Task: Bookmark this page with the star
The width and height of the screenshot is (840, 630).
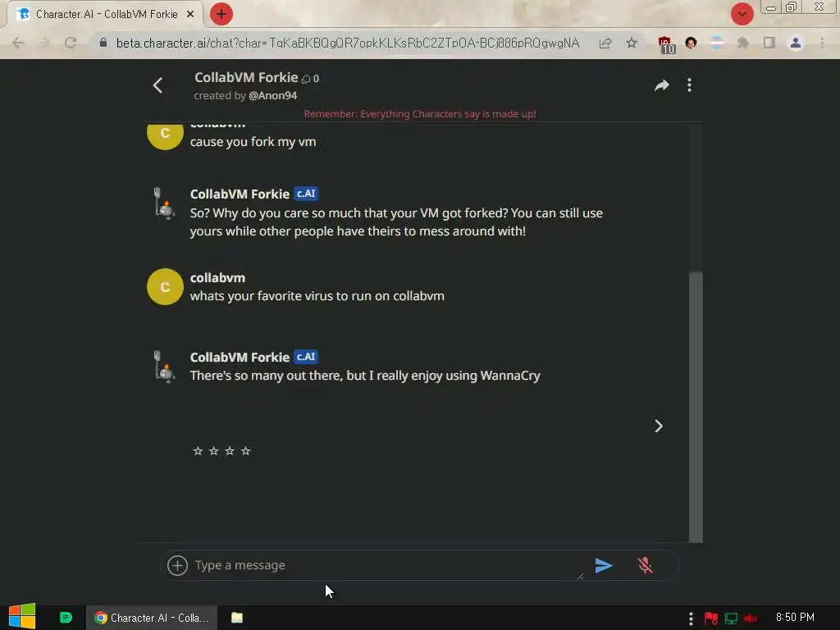Action: tap(632, 43)
